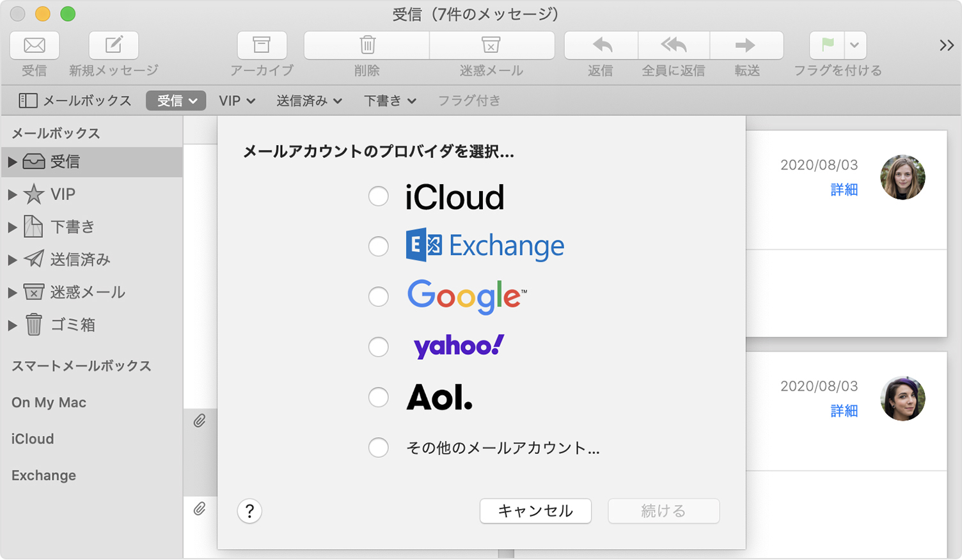Open the flag color dropdown arrow
Screen dimensions: 962x560
pyautogui.click(x=855, y=45)
